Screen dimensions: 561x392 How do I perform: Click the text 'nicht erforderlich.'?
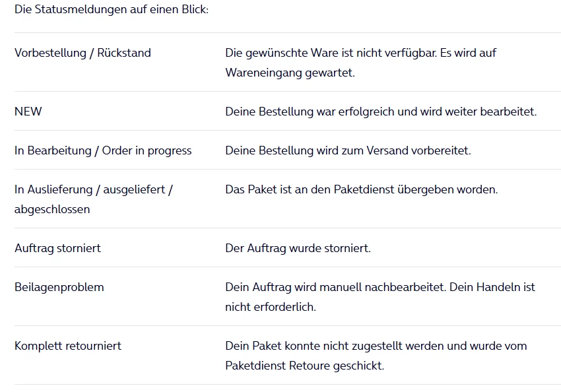tap(271, 307)
